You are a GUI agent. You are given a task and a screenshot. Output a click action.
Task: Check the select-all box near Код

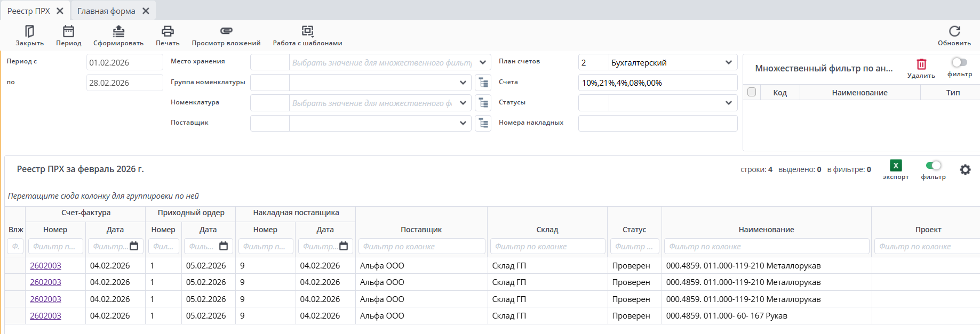point(752,92)
